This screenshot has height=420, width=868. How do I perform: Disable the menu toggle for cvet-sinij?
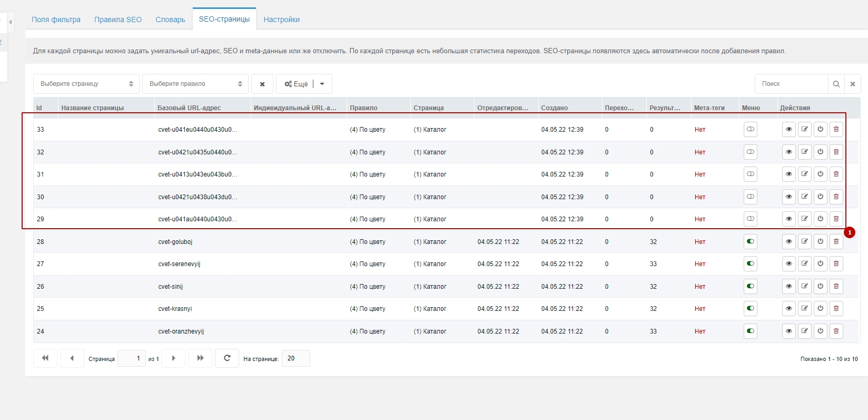tap(750, 286)
